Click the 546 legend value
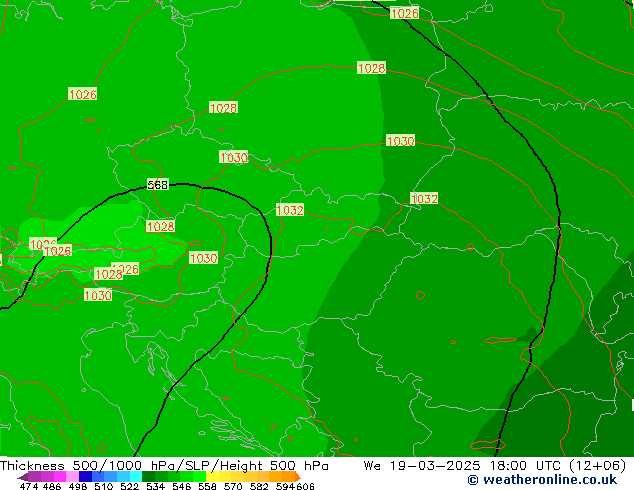The height and width of the screenshot is (490, 634). point(182,486)
